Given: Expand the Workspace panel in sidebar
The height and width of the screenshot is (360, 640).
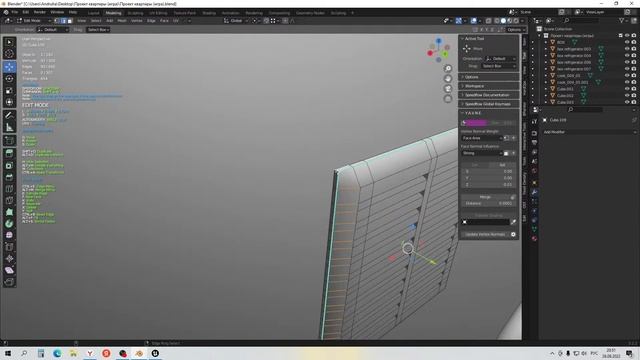Looking at the screenshot, I should tap(489, 86).
